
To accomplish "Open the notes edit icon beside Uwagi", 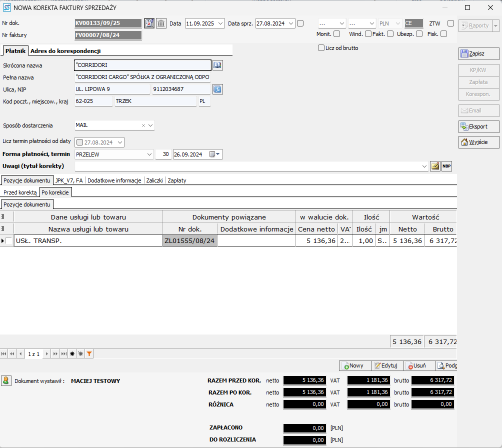I will coord(435,166).
